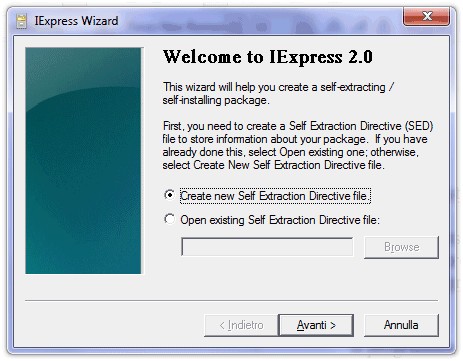Click the Welcome to IExpress 2.0 heading
The height and width of the screenshot is (361, 463).
tap(268, 57)
